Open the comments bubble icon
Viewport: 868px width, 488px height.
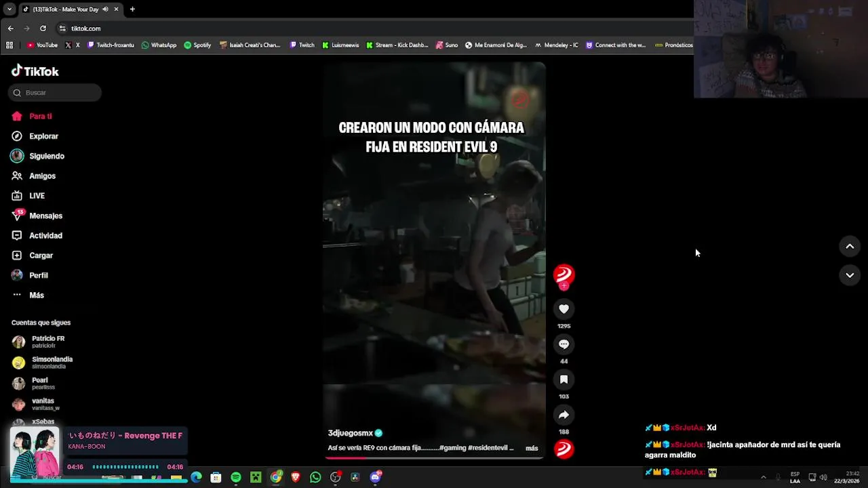click(x=564, y=344)
